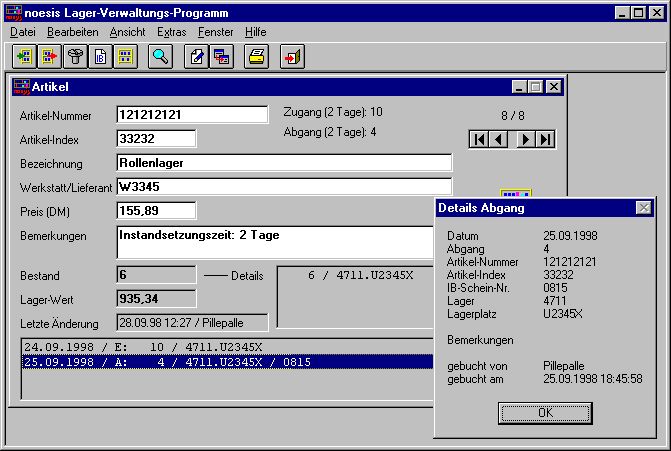
Task: Open the Fenster menu
Action: (216, 32)
